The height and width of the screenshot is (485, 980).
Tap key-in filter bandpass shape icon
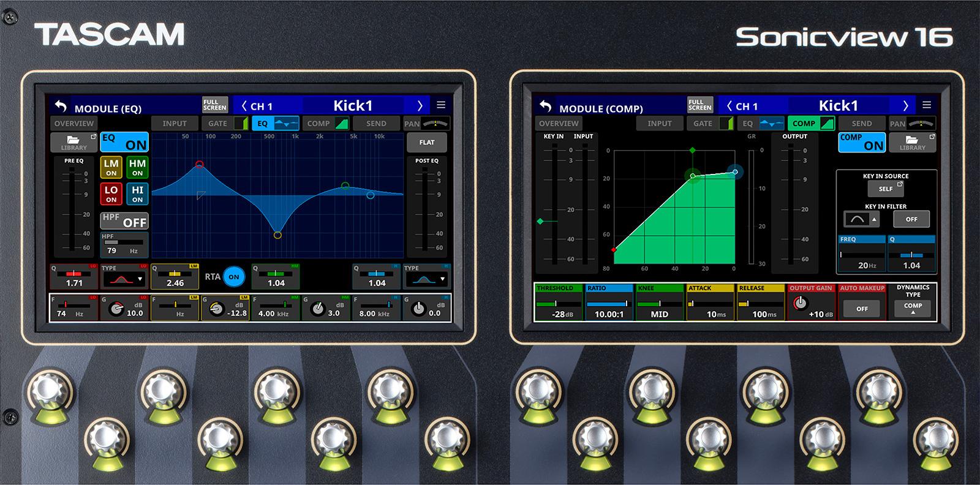point(857,219)
